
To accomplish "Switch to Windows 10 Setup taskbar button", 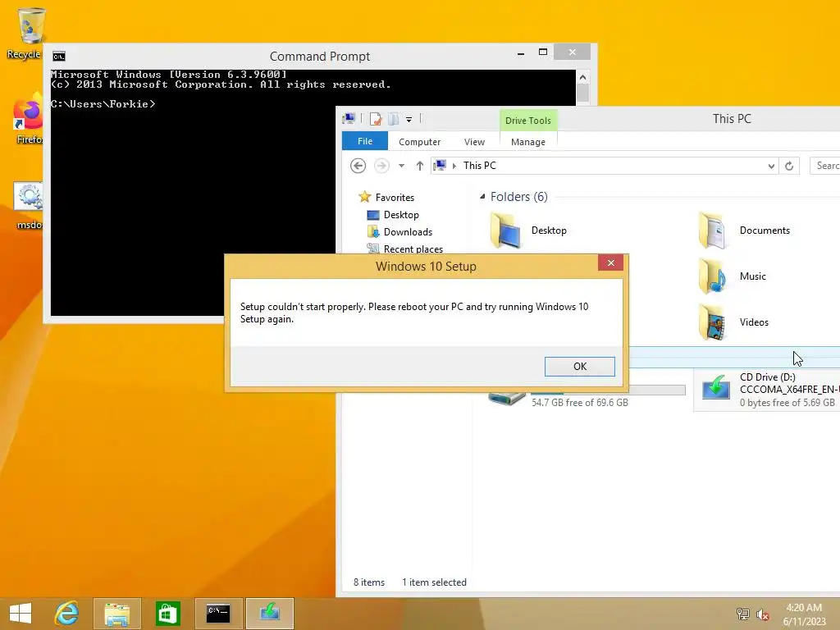I will point(269,614).
